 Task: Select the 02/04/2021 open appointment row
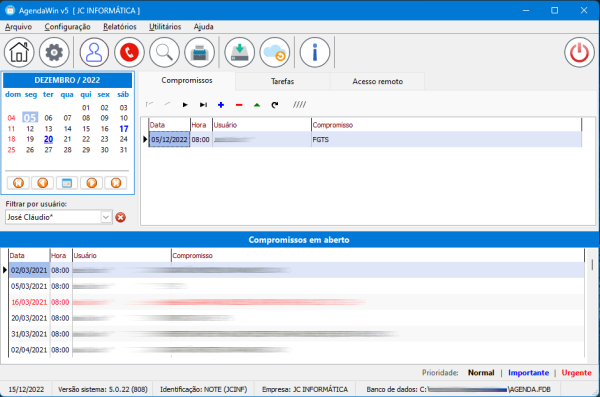coord(297,350)
